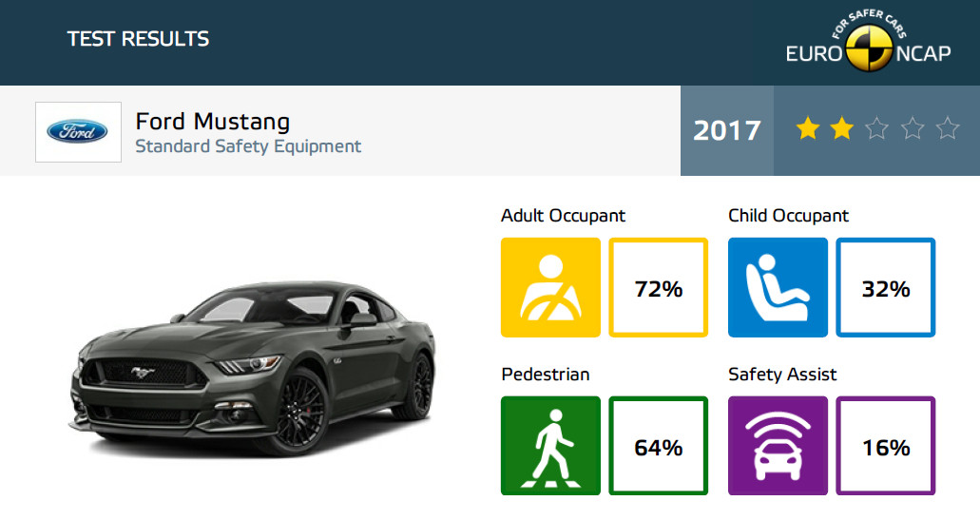Click the Euro NCAP crash-test logo
Image resolution: width=980 pixels, height=520 pixels.
(869, 43)
